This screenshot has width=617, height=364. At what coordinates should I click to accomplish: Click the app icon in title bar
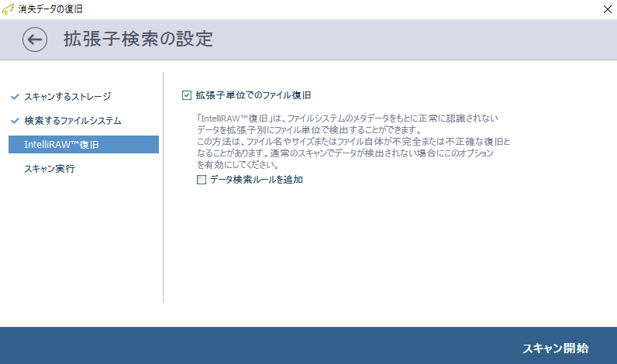[9, 9]
